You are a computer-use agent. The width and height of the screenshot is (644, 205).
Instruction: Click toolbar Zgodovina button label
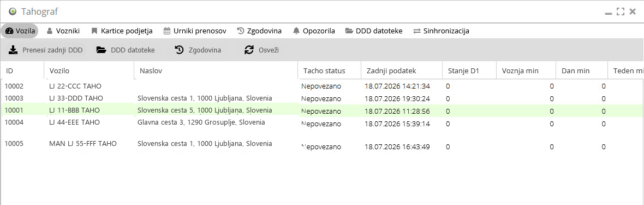coord(205,50)
